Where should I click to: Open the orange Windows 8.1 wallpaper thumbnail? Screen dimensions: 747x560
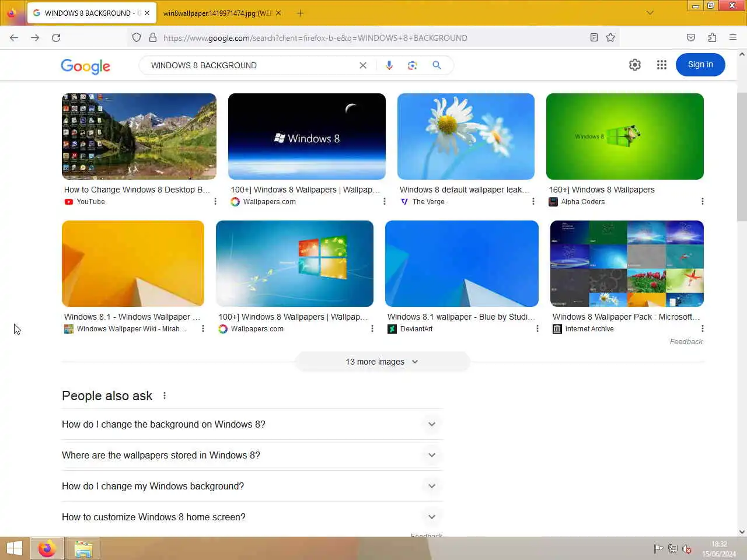[x=133, y=264]
